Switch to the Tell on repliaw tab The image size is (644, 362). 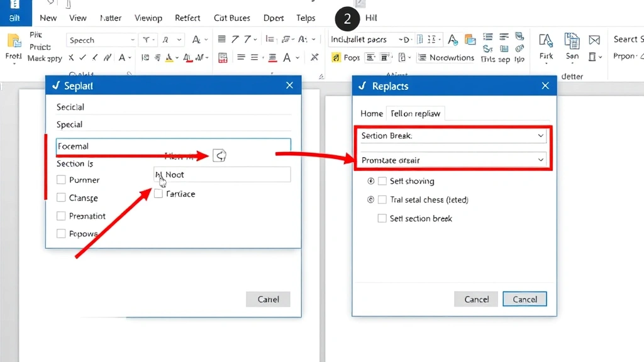pyautogui.click(x=416, y=114)
